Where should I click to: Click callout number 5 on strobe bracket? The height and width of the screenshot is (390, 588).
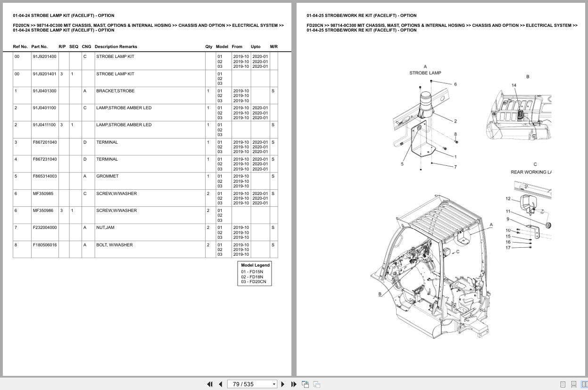(402, 164)
